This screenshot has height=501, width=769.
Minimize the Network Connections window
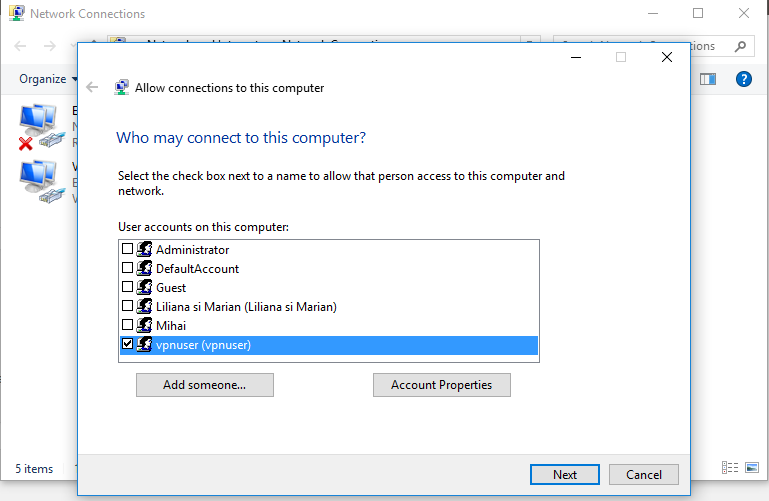click(653, 13)
